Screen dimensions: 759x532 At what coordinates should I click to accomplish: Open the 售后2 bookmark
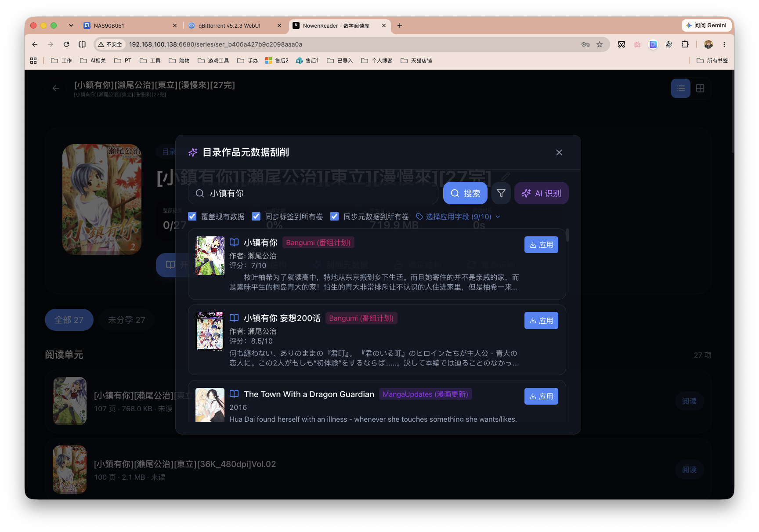277,61
